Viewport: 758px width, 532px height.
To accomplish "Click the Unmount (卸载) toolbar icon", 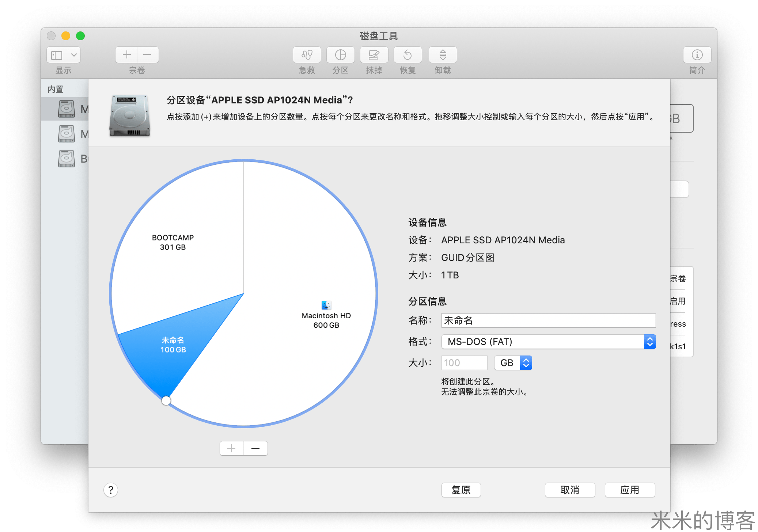I will pyautogui.click(x=443, y=55).
